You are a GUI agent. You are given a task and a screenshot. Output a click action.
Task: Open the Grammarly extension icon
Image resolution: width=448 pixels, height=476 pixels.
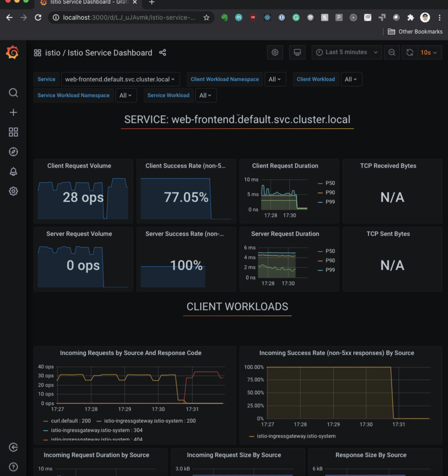(x=296, y=17)
